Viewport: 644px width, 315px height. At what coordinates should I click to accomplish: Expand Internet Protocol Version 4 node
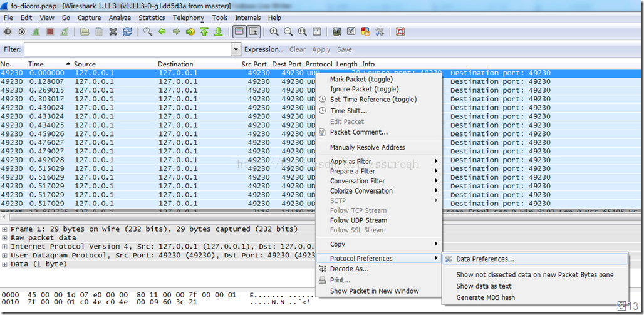click(x=4, y=246)
